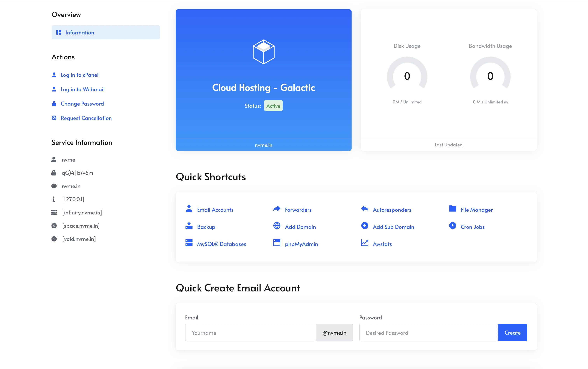588x369 pixels.
Task: Select Change Password under Actions
Action: 82,103
